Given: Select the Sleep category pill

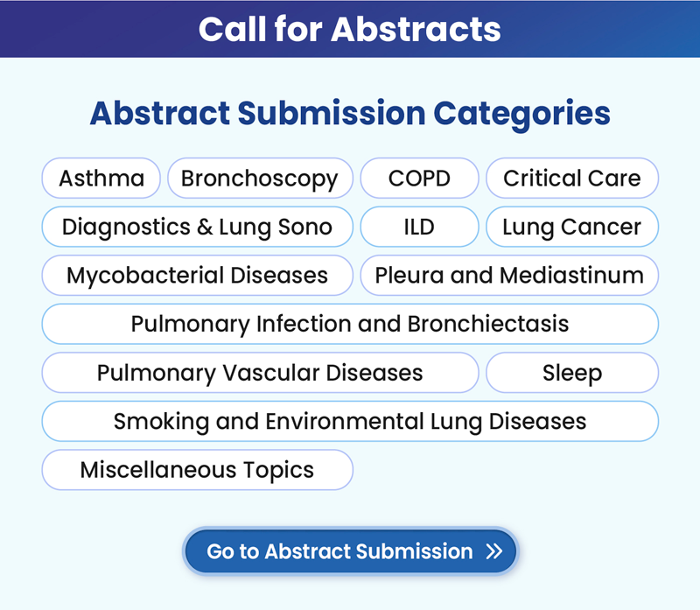Looking at the screenshot, I should pos(572,373).
